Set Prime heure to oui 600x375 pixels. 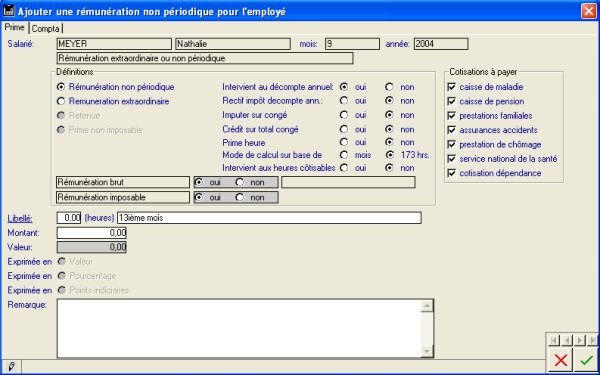(x=344, y=142)
